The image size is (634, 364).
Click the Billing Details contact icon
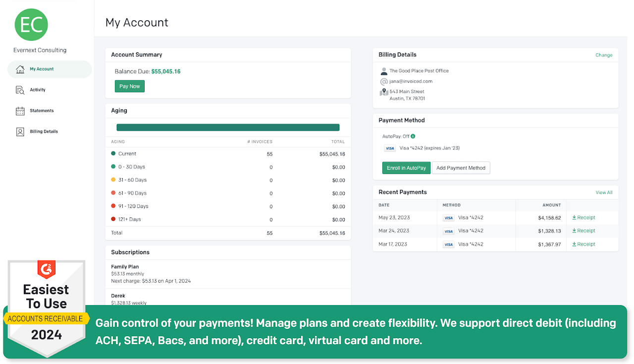click(x=20, y=132)
